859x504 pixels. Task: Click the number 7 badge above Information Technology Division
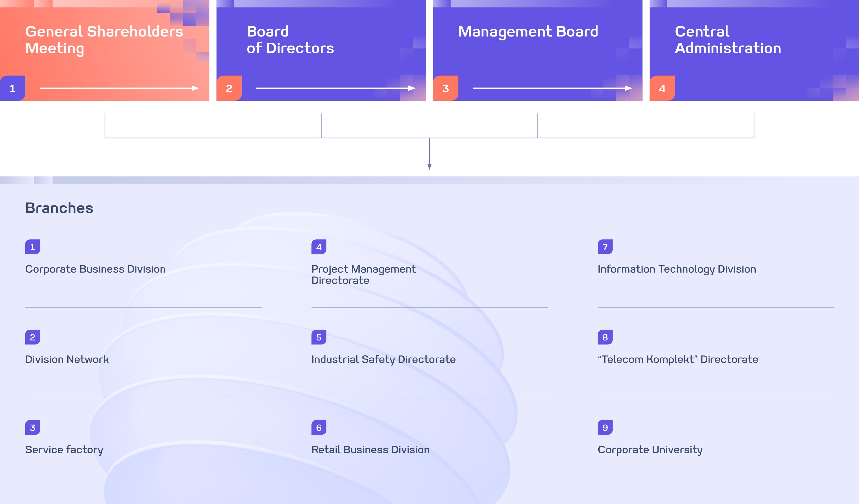click(x=605, y=247)
